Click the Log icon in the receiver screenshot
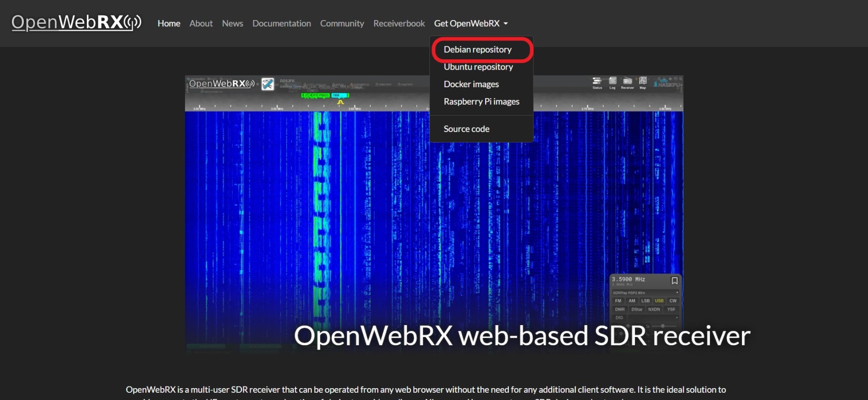868x400 pixels. coord(612,83)
